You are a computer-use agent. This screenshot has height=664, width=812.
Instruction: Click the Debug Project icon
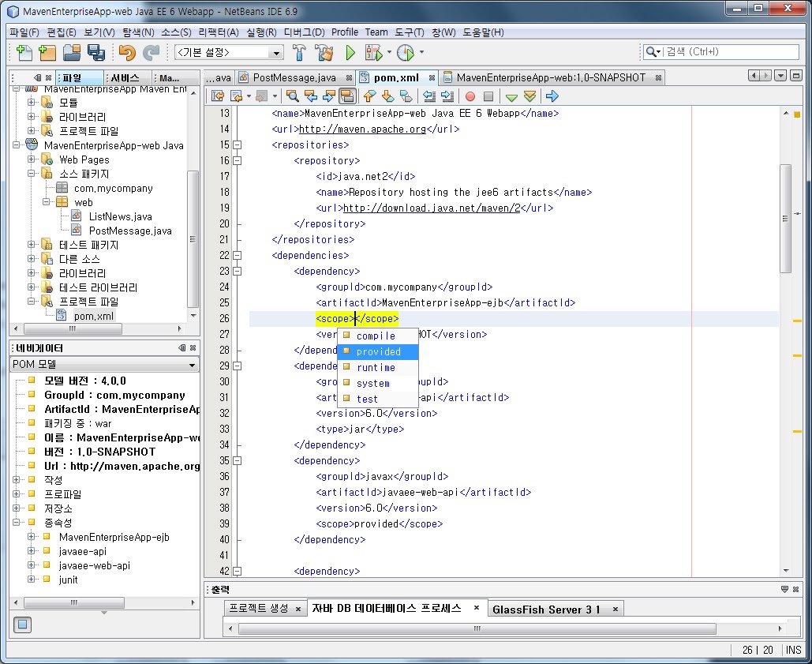click(373, 53)
